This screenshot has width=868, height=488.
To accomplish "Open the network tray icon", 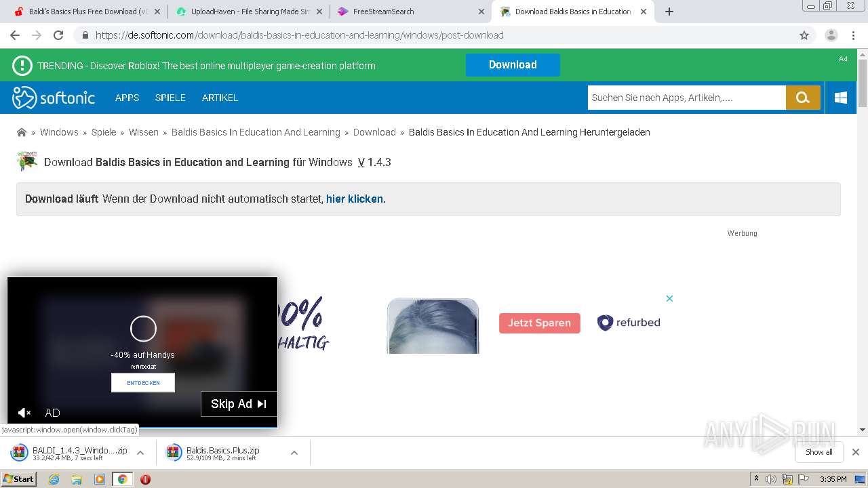I will point(787,479).
